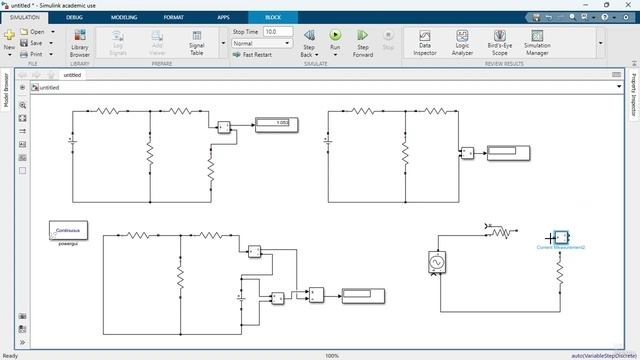Image resolution: width=640 pixels, height=360 pixels.
Task: Open the Library Browser
Action: point(80,43)
